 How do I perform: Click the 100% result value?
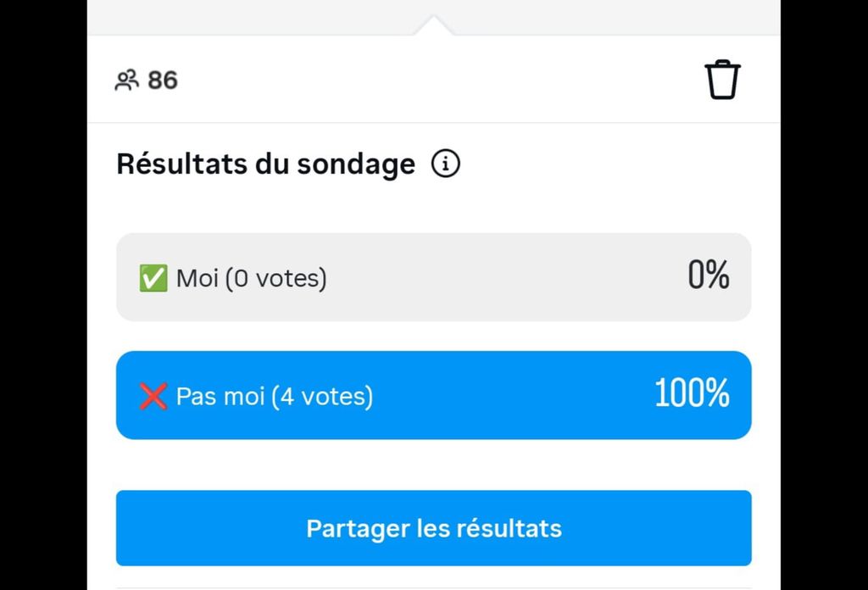tap(692, 393)
